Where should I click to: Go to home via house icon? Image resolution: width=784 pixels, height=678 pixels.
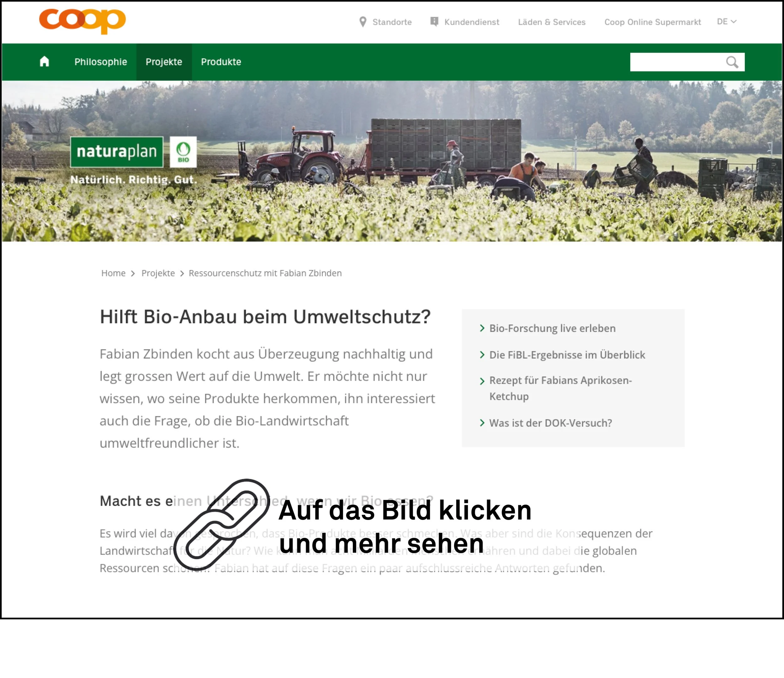(44, 61)
